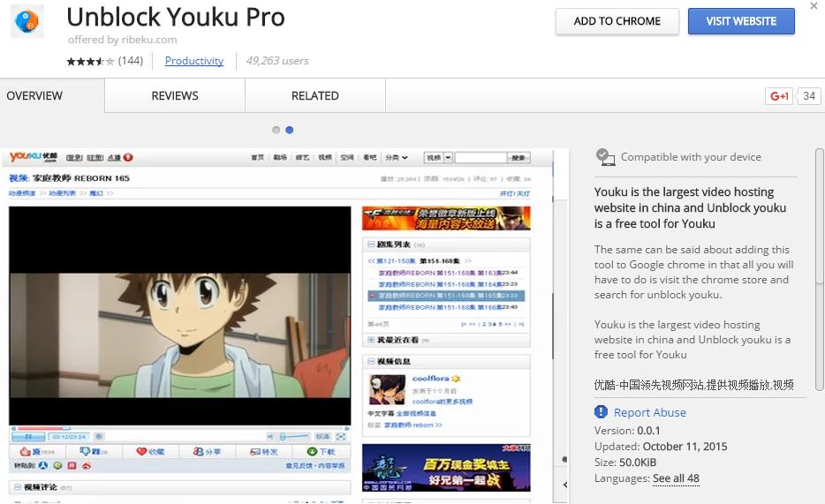Click the Unblock Youku Pro extension icon
Screen dimensions: 825x504
coord(26,21)
